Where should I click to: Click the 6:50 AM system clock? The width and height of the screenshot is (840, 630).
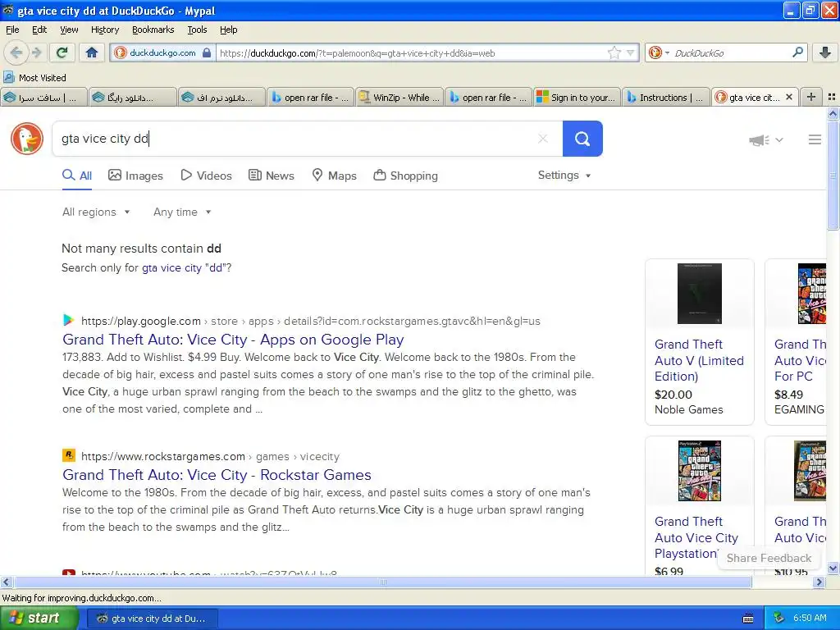point(810,618)
